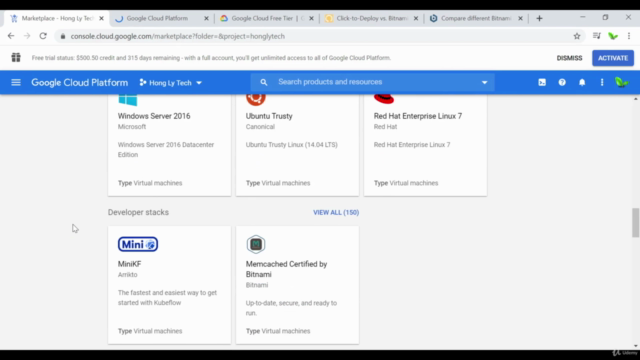
Task: Click the Canonical publisher text
Action: tap(260, 127)
